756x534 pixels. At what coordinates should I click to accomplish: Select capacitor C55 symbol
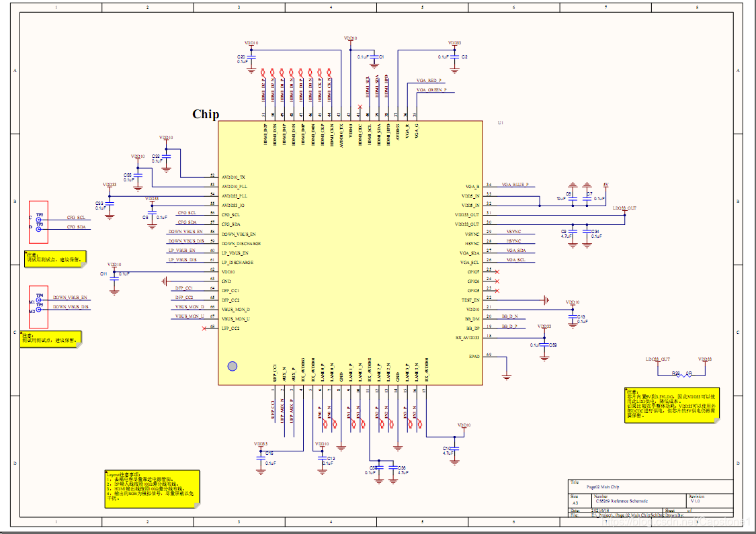click(x=138, y=176)
